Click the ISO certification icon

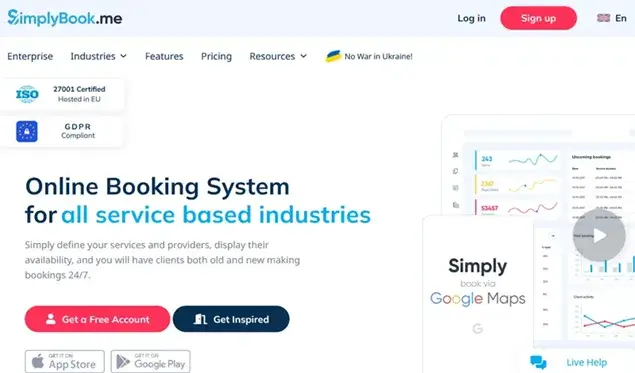pos(27,94)
